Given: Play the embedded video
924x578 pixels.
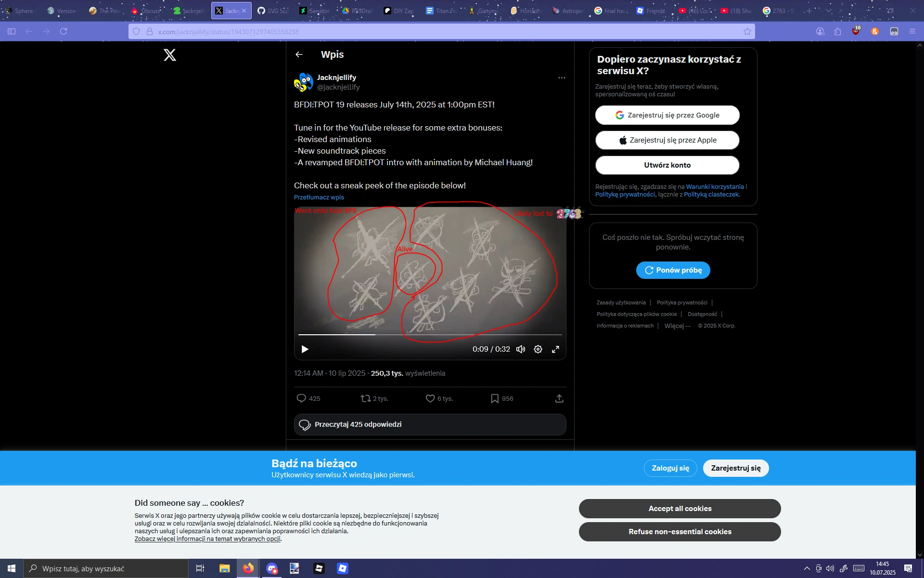Looking at the screenshot, I should 305,349.
